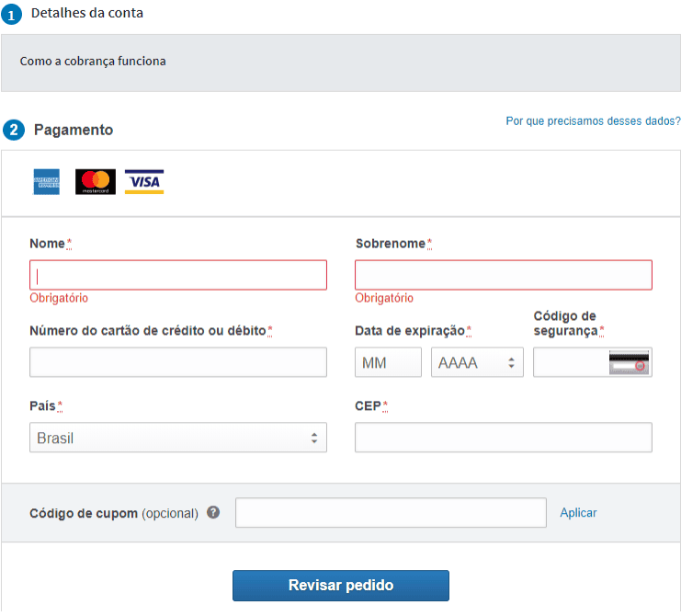Click the credit card number field

click(x=178, y=362)
